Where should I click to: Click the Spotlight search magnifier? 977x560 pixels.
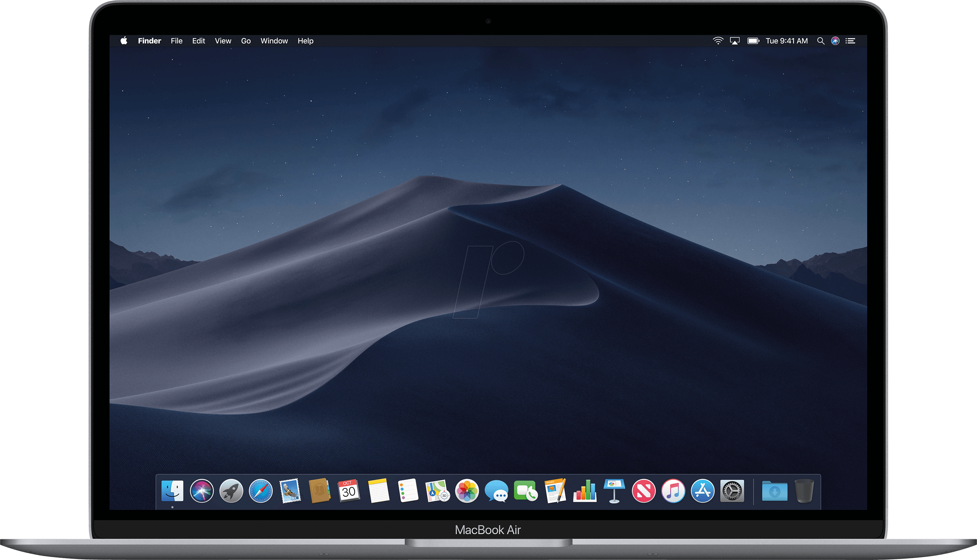pyautogui.click(x=820, y=41)
